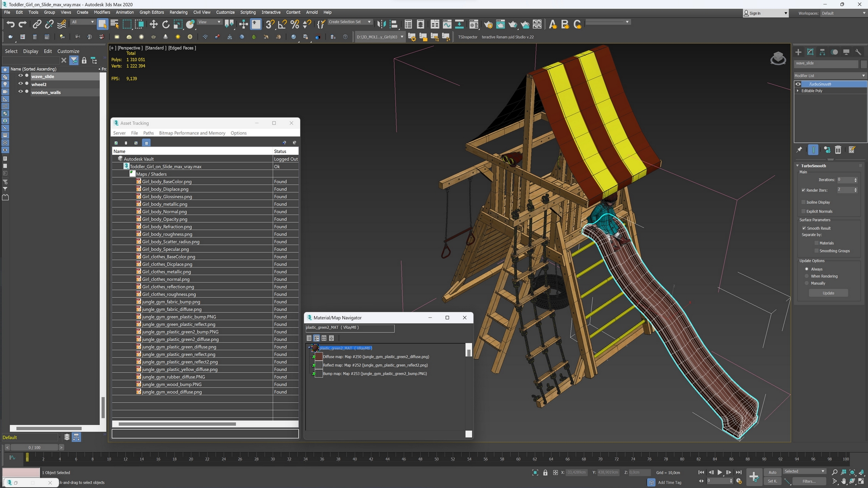Choose the Select and Move tool
This screenshot has height=488, width=868.
tap(153, 24)
